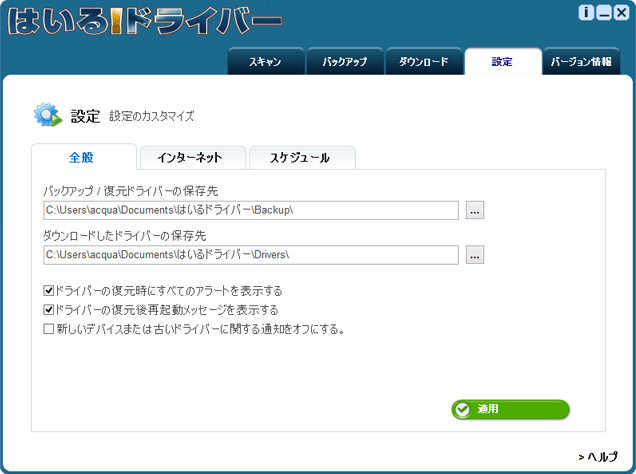
Task: Click the downloaded drivers path text field
Action: click(250, 255)
